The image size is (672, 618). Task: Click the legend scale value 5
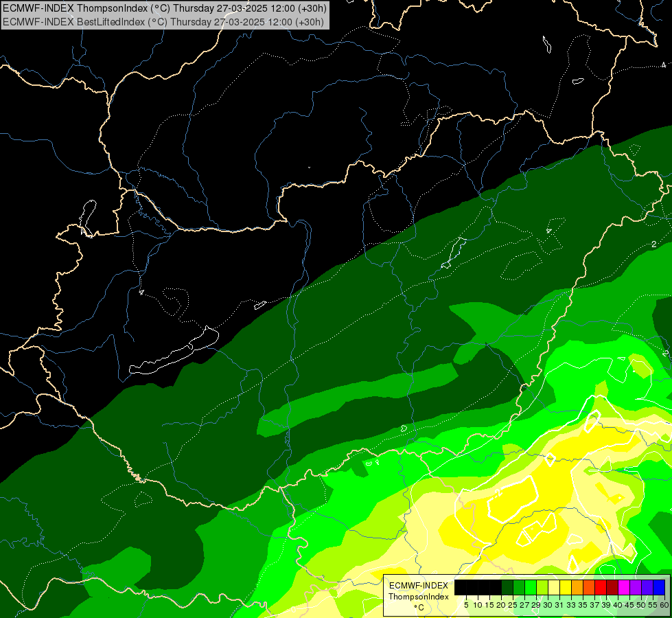coord(466,605)
